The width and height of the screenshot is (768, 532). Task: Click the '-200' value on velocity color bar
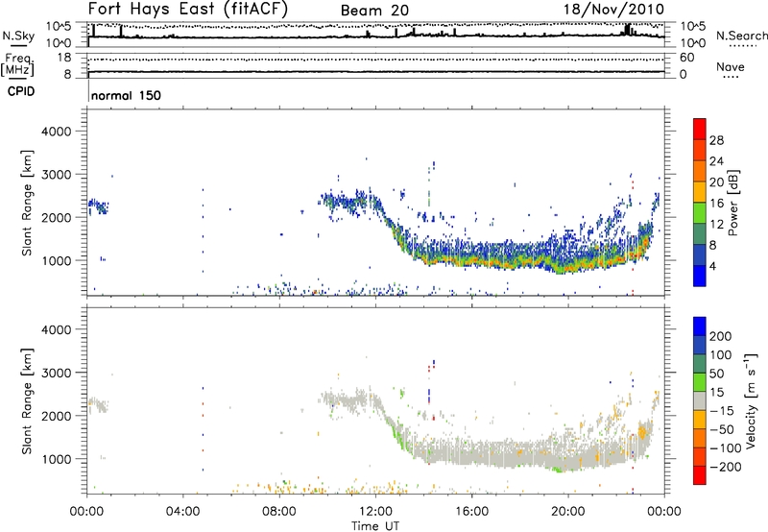725,467
